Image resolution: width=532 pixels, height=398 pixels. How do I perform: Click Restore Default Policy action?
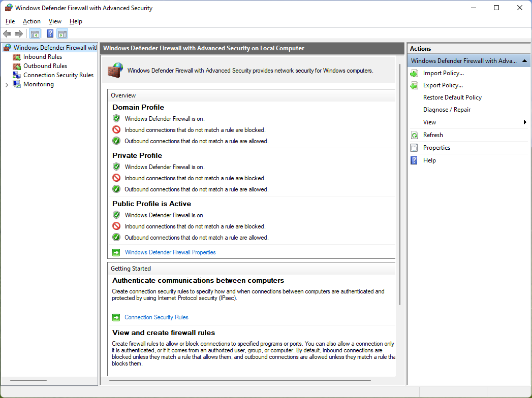(x=452, y=97)
